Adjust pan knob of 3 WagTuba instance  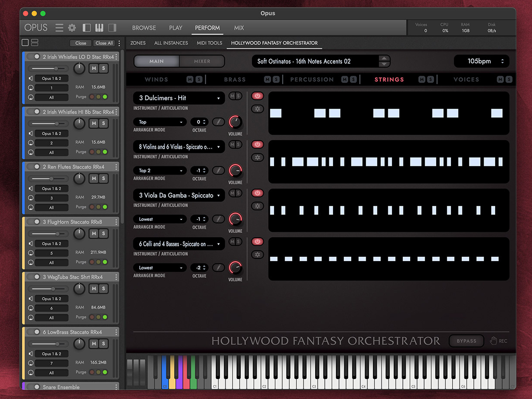tap(79, 289)
